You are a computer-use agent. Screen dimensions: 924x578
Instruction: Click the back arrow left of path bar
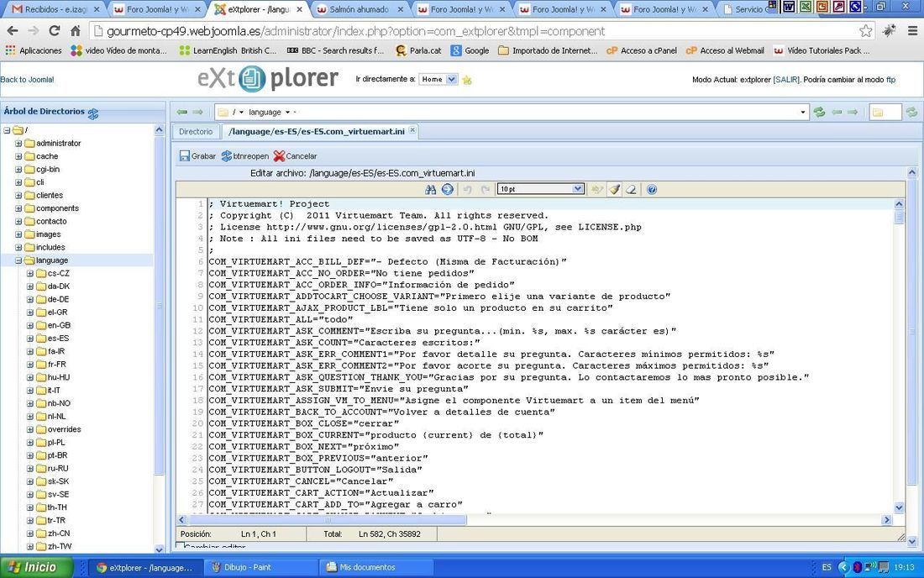tap(182, 112)
